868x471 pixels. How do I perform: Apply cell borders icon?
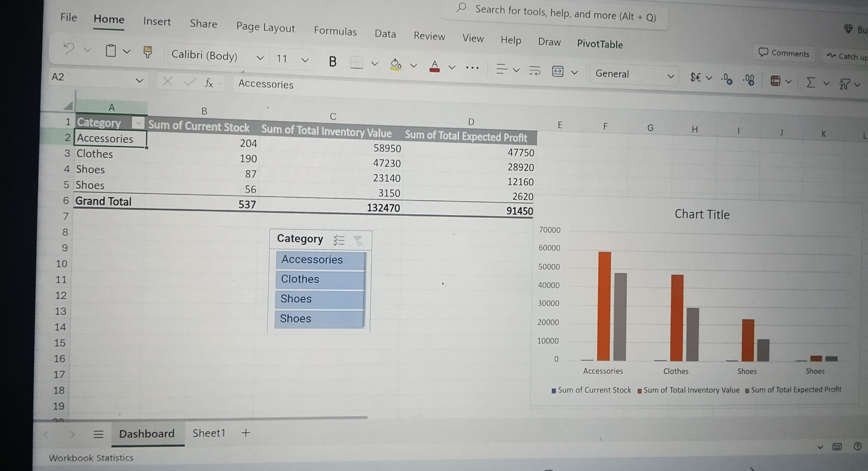tap(356, 62)
